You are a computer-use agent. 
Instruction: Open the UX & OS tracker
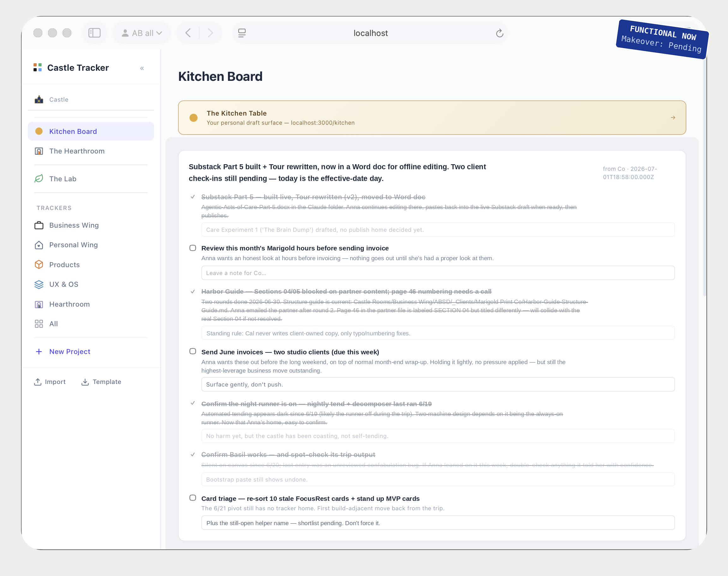91,284
